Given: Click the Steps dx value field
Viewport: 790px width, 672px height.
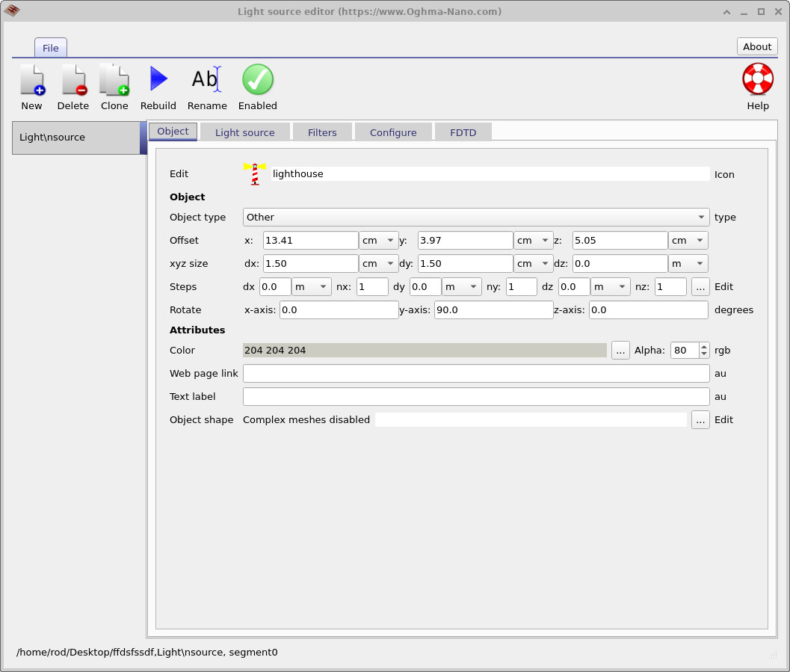Looking at the screenshot, I should click(x=275, y=286).
